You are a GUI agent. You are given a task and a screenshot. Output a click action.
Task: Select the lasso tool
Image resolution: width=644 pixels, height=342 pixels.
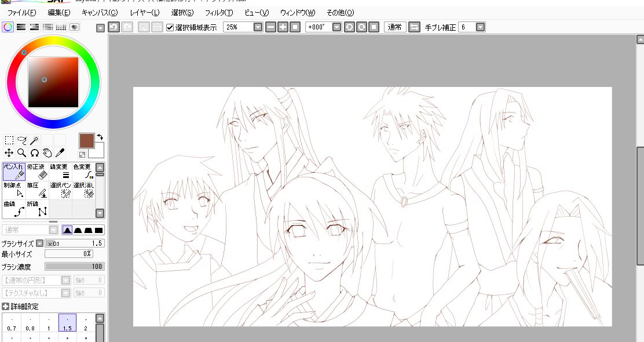tap(22, 140)
